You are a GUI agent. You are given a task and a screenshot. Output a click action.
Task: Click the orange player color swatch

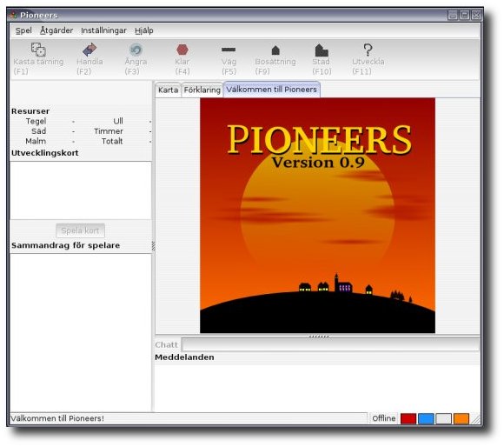click(461, 418)
